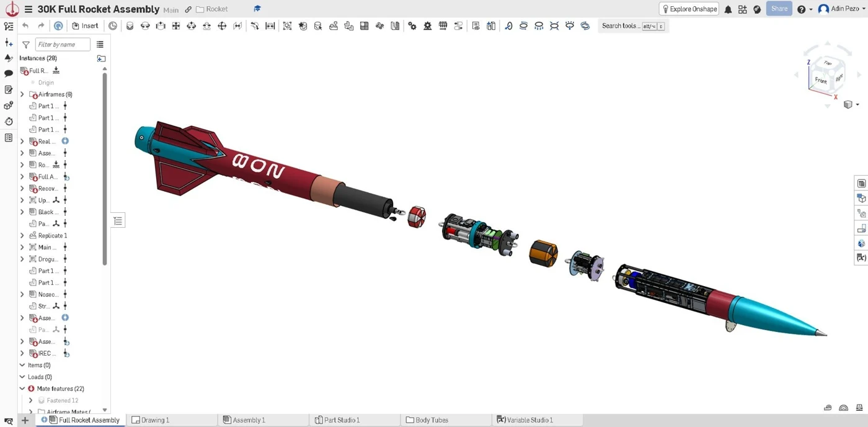Expand the Loads (0) section

tap(22, 377)
